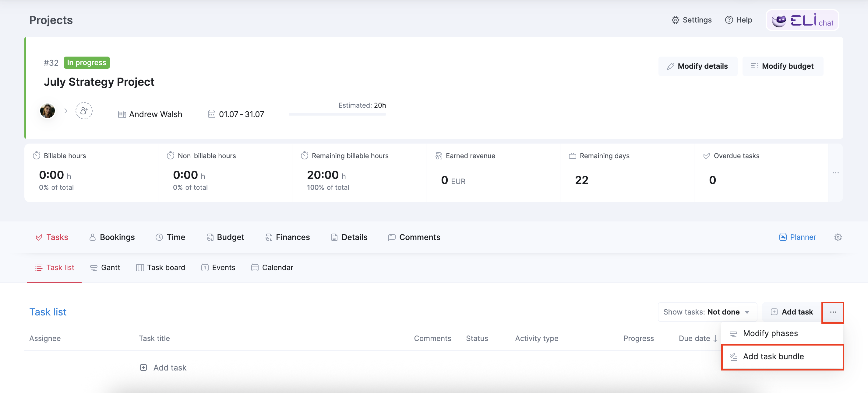
Task: Toggle the three-dot task list menu
Action: (833, 312)
